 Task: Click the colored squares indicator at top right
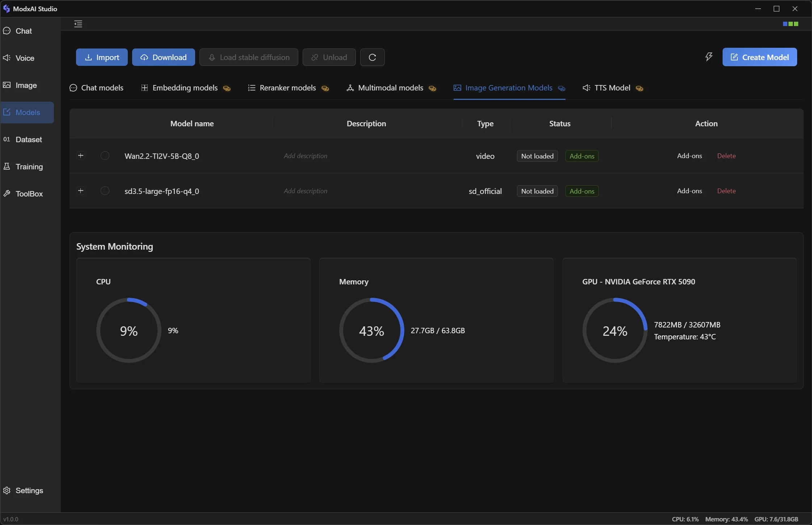click(790, 24)
